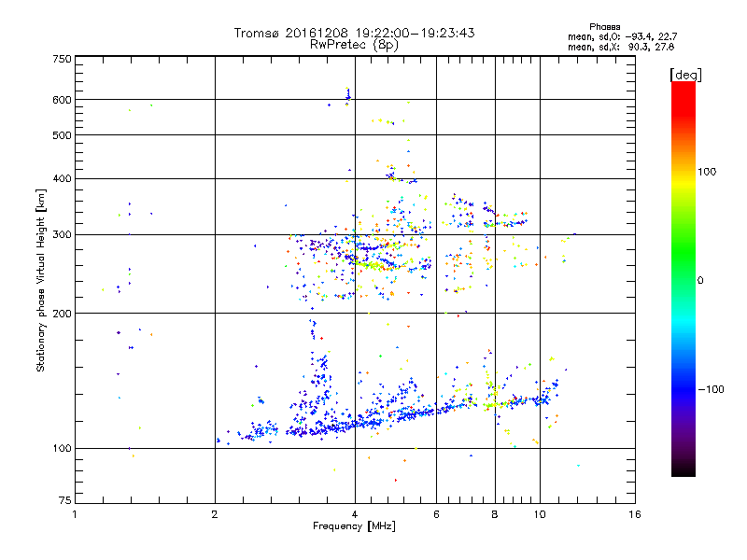Screen dimensions: 747x560
Task: Click the frequency tick label "2"
Action: tap(215, 514)
